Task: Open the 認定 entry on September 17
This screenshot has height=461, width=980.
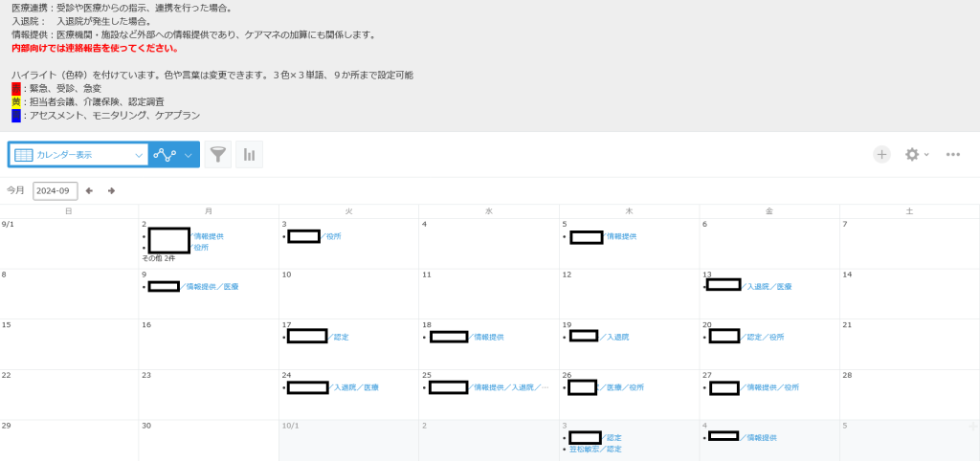Action: click(340, 337)
